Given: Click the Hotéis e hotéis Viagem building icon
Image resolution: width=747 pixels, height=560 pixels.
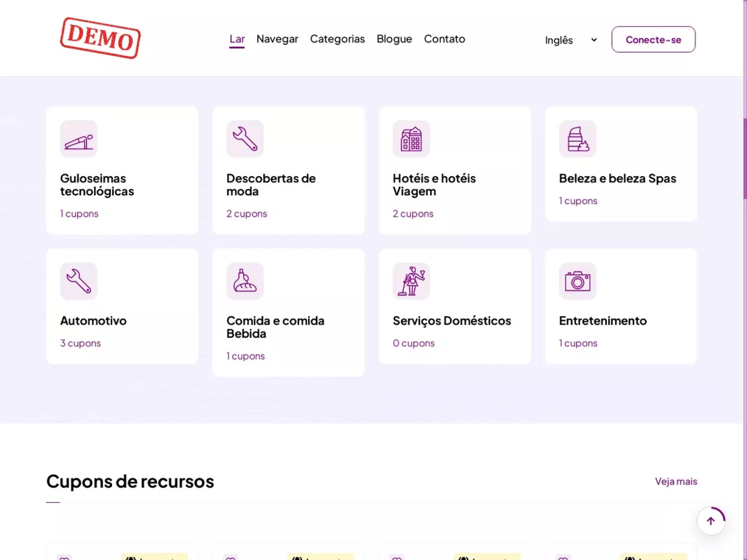Looking at the screenshot, I should point(411,139).
